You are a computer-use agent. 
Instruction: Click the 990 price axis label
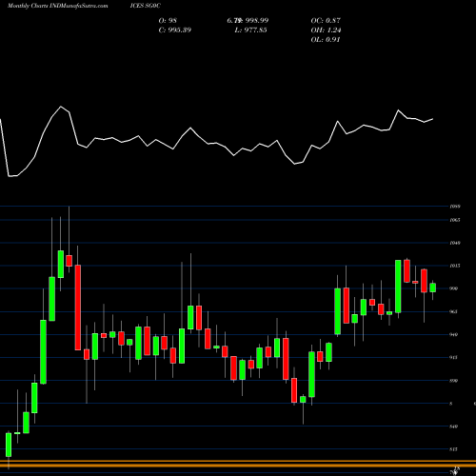point(454,288)
